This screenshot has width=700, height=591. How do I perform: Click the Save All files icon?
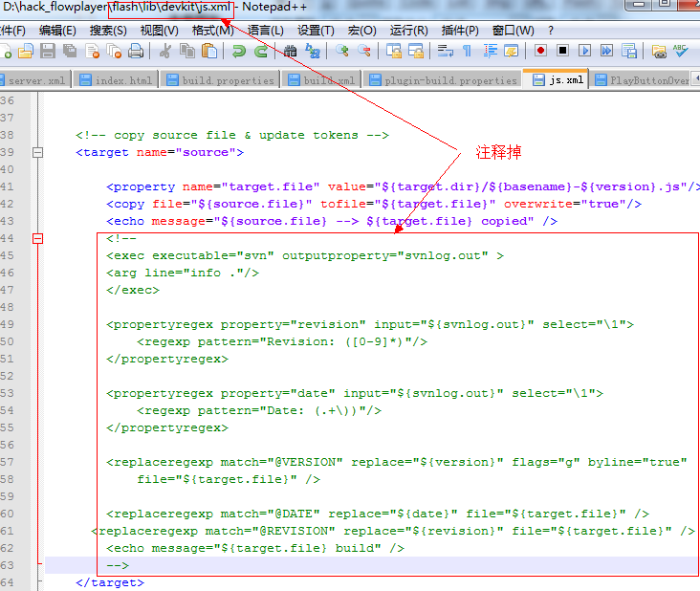click(x=70, y=51)
